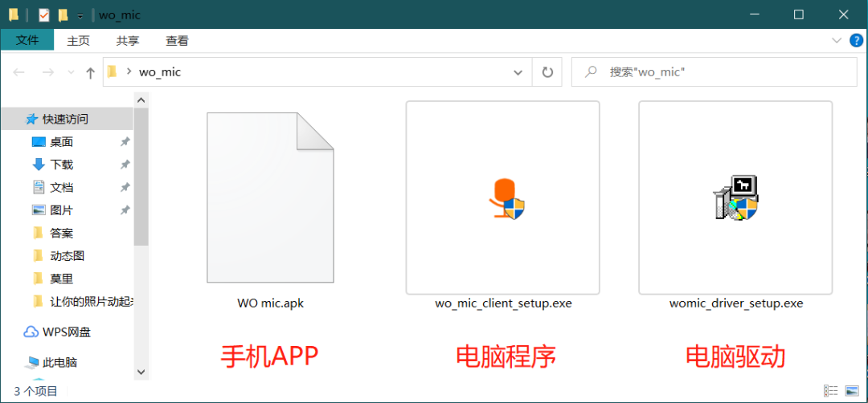The width and height of the screenshot is (868, 403).
Task: Minimize the wo_mic window
Action: [754, 15]
